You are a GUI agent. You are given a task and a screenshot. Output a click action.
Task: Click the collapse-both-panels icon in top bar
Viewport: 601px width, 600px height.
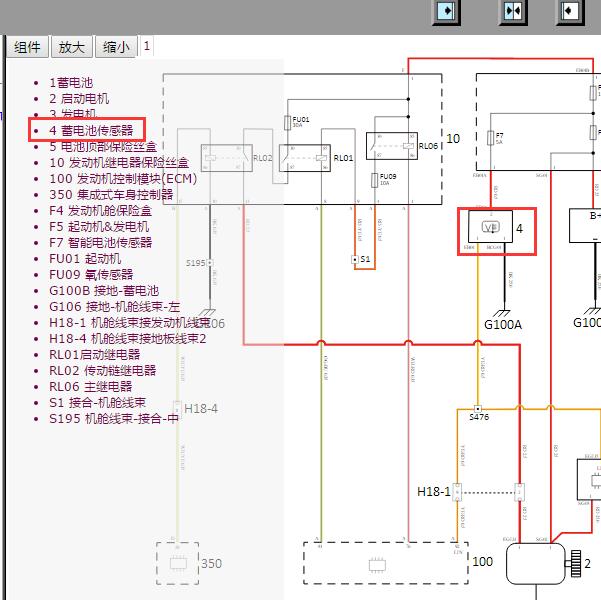pyautogui.click(x=513, y=11)
